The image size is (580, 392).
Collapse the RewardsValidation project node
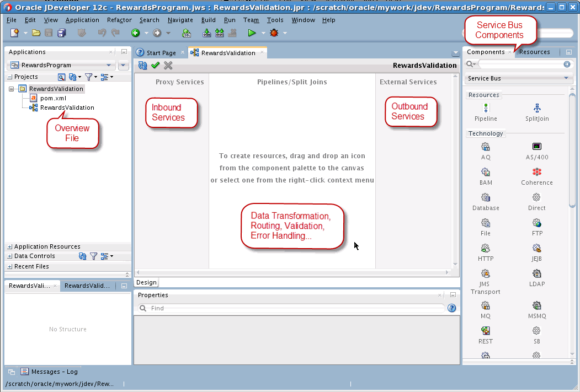pyautogui.click(x=11, y=89)
